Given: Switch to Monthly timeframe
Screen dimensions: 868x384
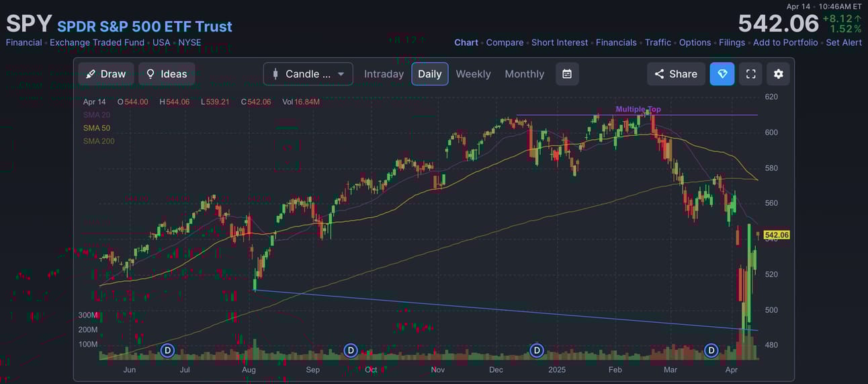Looking at the screenshot, I should tap(524, 74).
